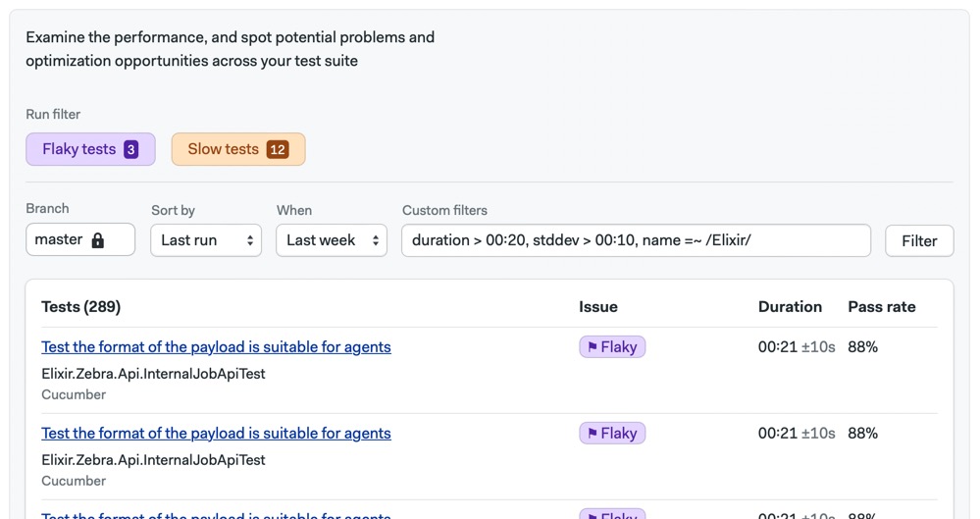Open the Sort by Last run dropdown
980x519 pixels.
pyautogui.click(x=206, y=240)
